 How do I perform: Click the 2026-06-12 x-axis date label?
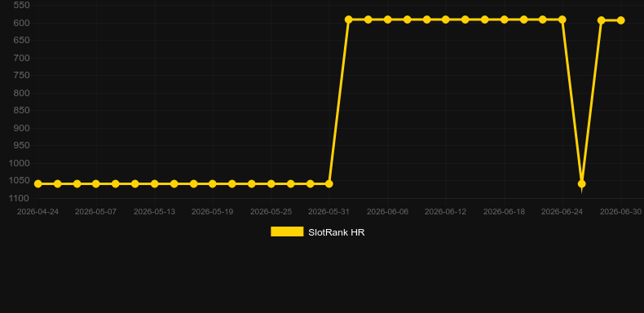click(446, 212)
